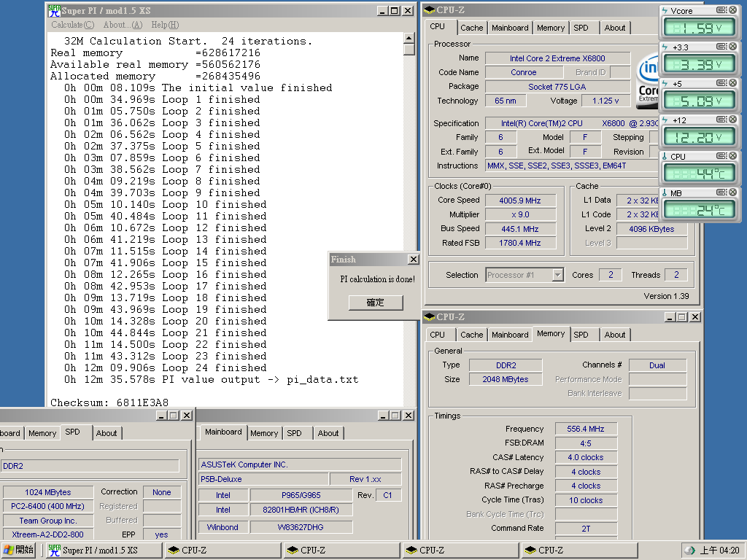
Task: Click the system tray icon near the clock
Action: [689, 550]
